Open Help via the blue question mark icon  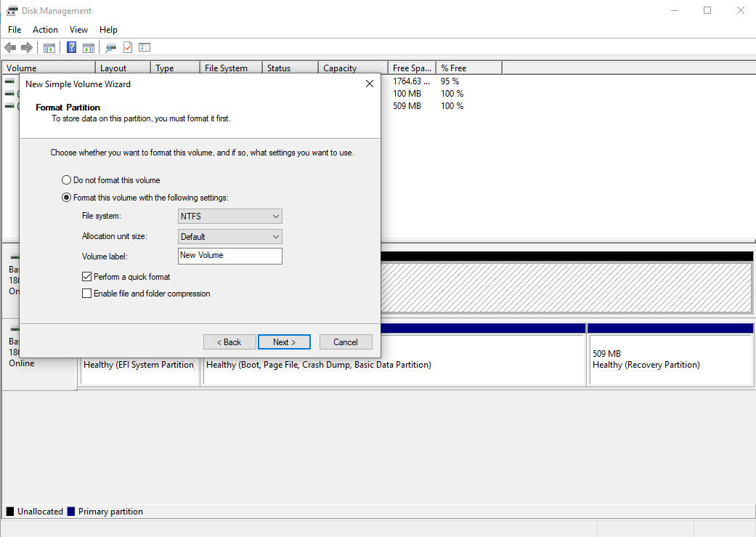coord(70,47)
